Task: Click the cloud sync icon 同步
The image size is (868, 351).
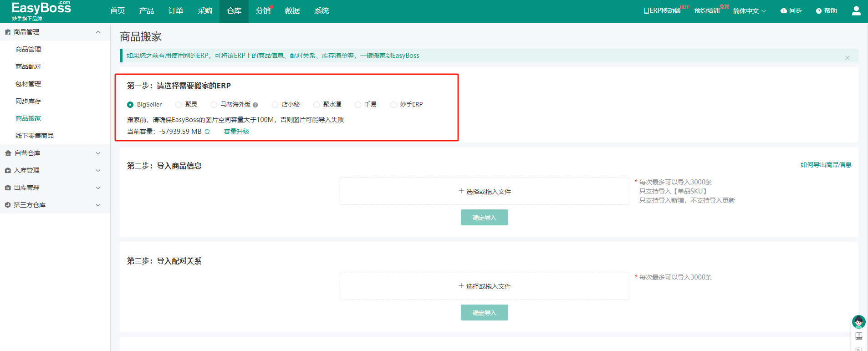Action: [x=784, y=10]
